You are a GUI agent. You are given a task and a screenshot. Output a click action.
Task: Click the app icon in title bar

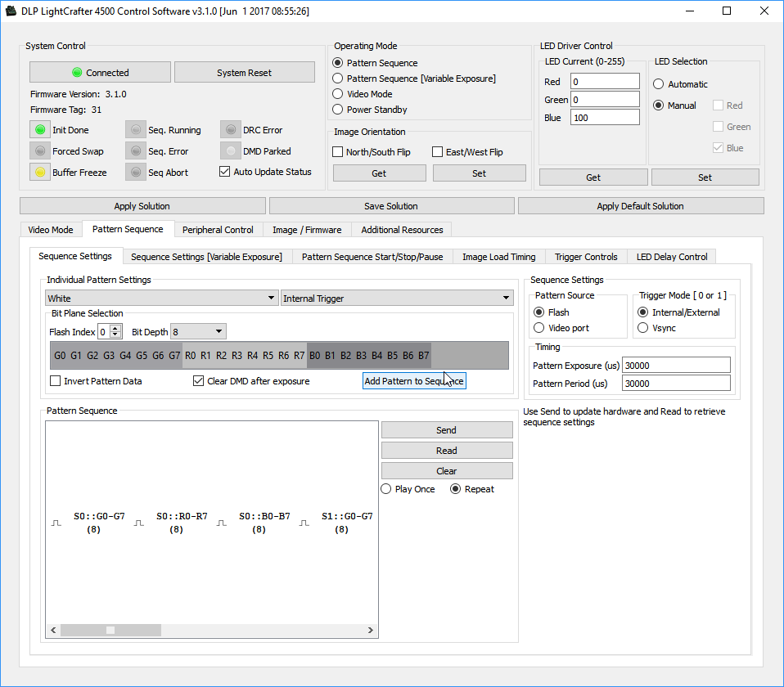(11, 11)
